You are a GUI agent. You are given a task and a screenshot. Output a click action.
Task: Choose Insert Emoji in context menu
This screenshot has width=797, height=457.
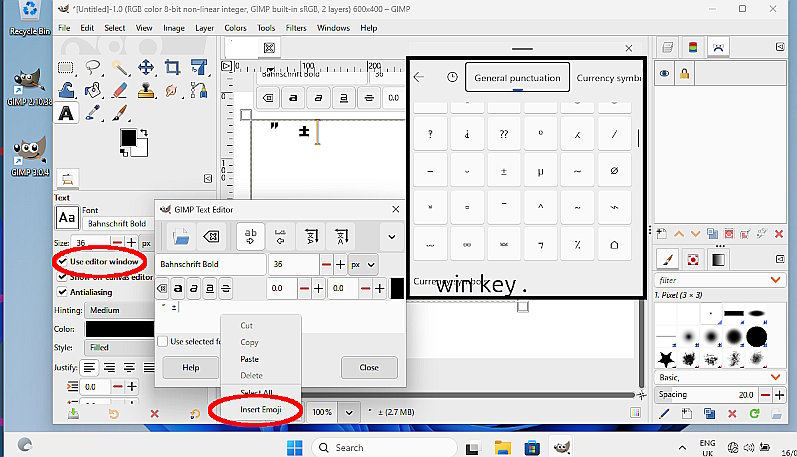pyautogui.click(x=261, y=409)
